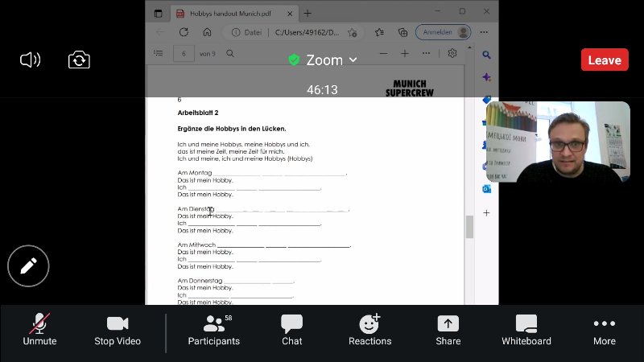Open browser favorites star list
Screen dimensions: 644x362
(x=379, y=32)
